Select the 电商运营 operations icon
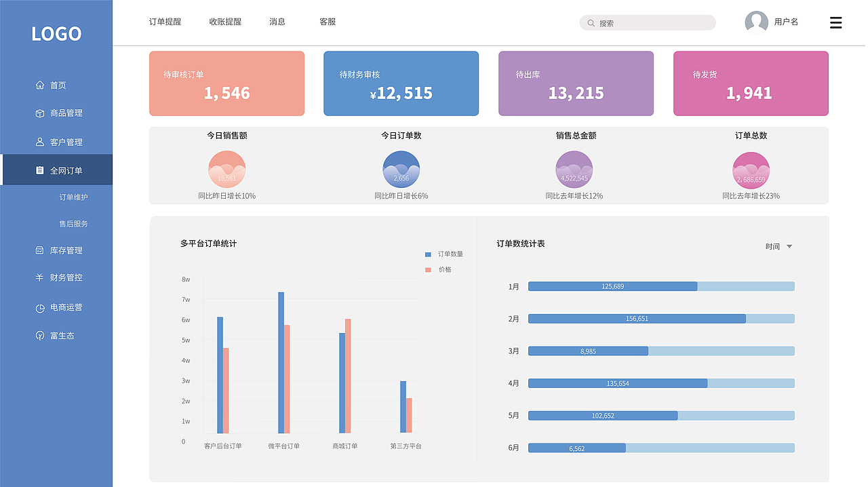The width and height of the screenshot is (868, 487). point(41,307)
